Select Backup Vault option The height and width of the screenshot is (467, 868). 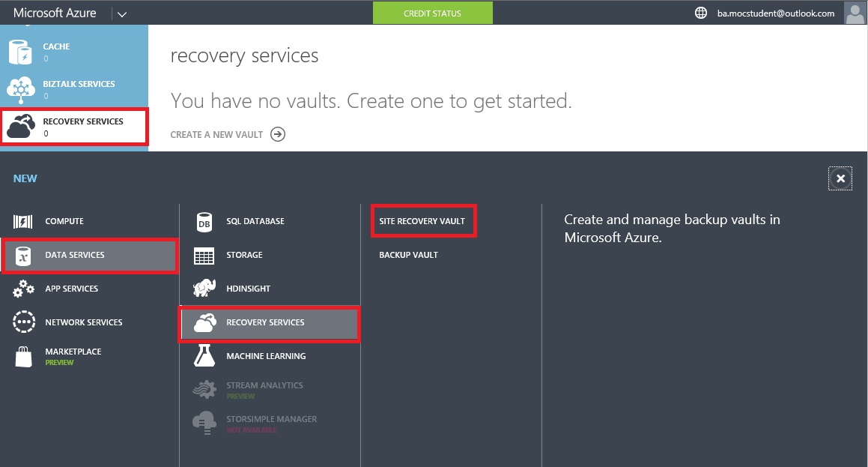click(408, 255)
